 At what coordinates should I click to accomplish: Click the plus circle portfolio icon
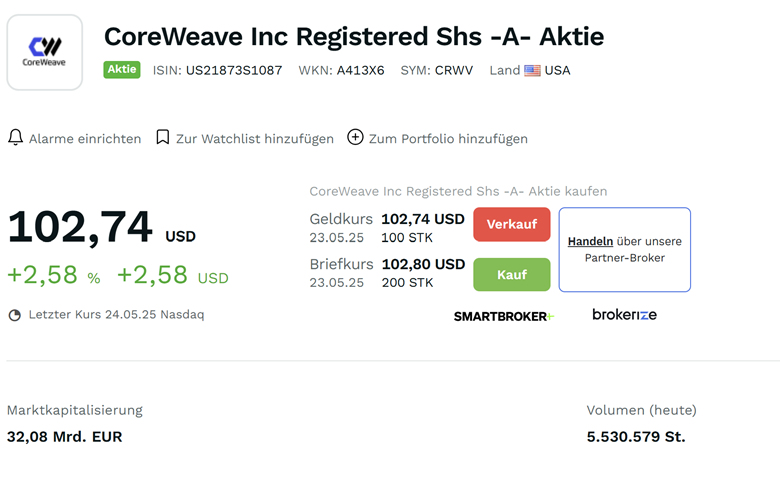(355, 138)
